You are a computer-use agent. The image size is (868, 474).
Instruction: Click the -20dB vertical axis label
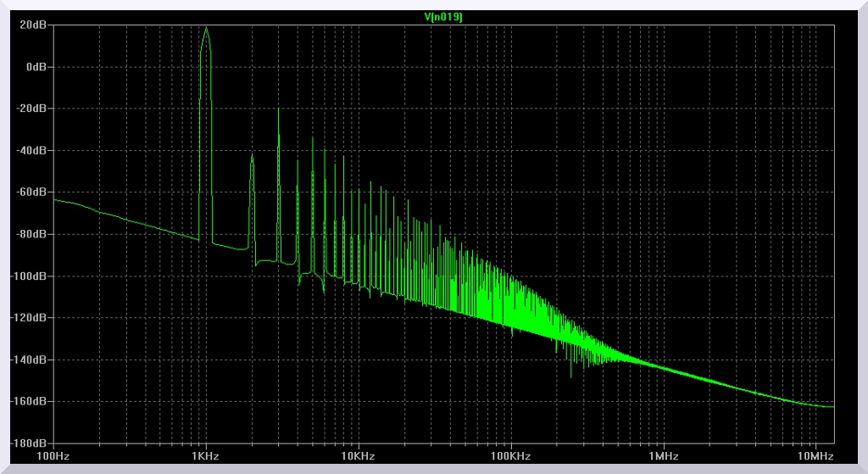tap(31, 109)
